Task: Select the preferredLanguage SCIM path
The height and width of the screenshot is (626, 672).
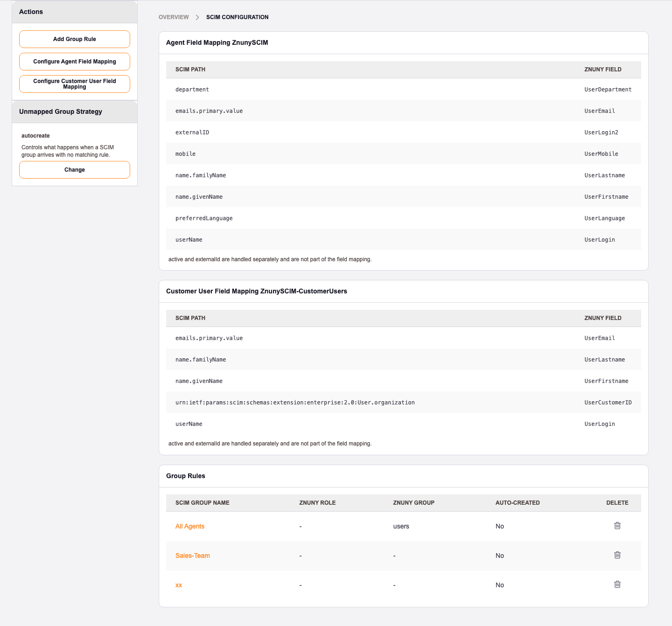Action: pyautogui.click(x=204, y=218)
